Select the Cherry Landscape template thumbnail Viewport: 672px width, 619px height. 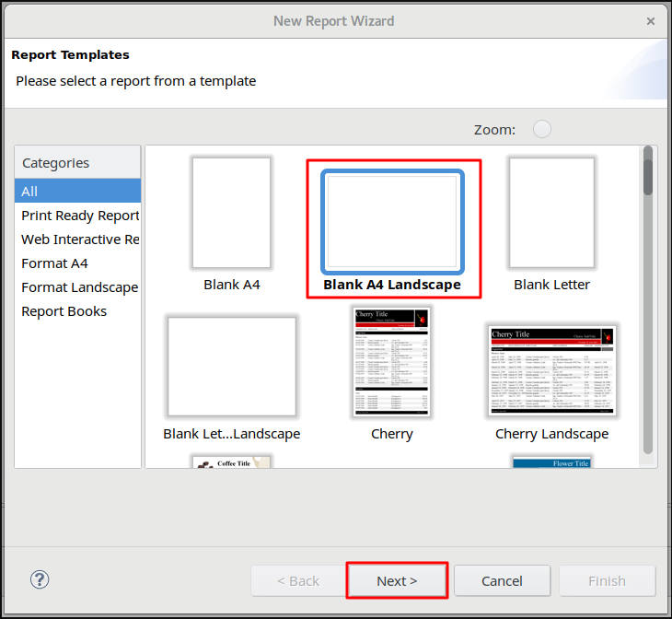pos(551,370)
